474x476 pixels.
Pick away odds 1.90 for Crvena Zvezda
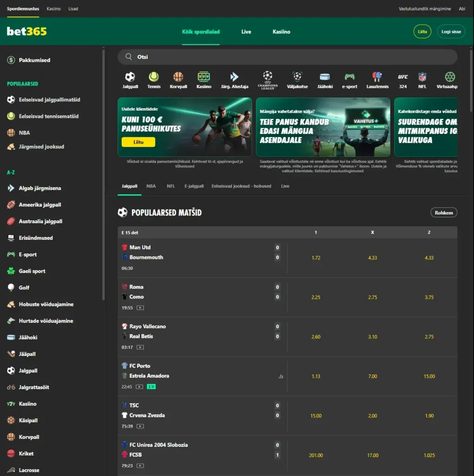[x=429, y=416]
